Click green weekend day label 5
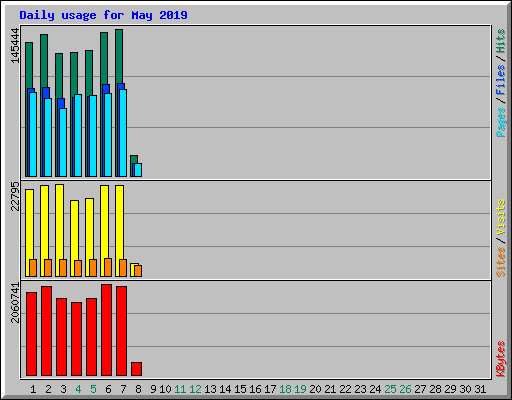 pos(93,389)
